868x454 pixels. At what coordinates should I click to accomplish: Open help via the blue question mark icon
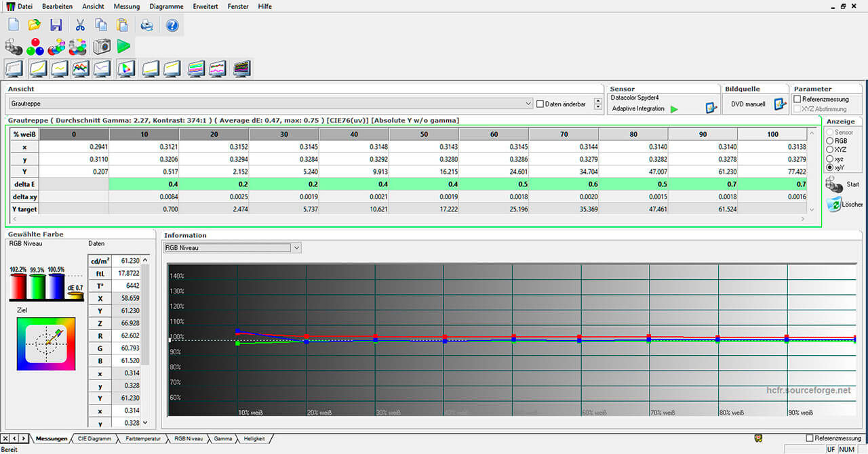coord(172,25)
